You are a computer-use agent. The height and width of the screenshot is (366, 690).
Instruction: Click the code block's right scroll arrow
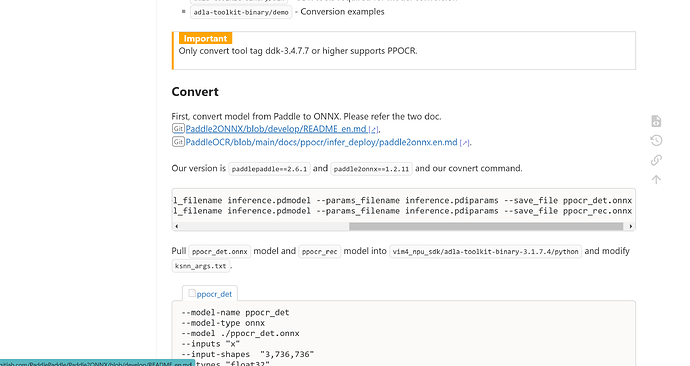click(x=631, y=226)
